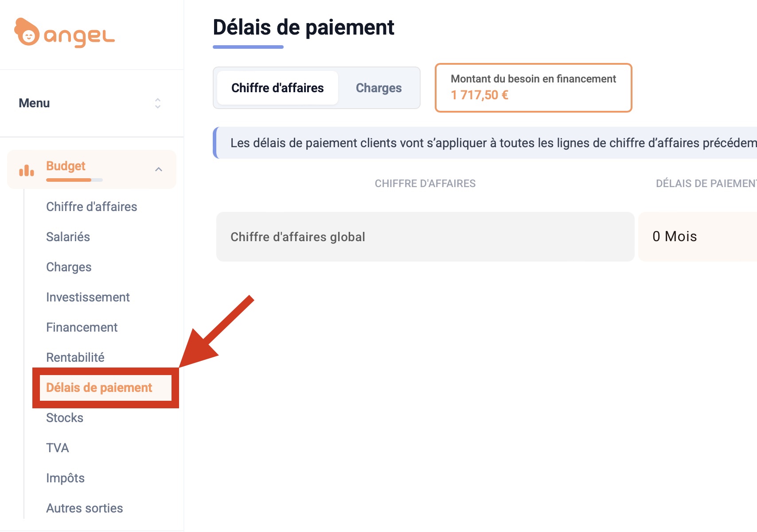Collapse the Budget section chevron
The image size is (757, 532).
click(x=159, y=169)
